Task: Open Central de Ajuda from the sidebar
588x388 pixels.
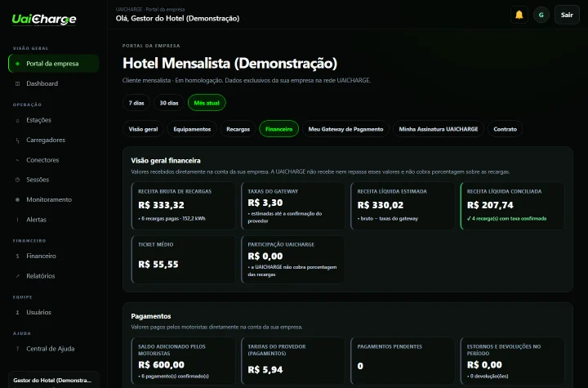Action: coord(54,349)
